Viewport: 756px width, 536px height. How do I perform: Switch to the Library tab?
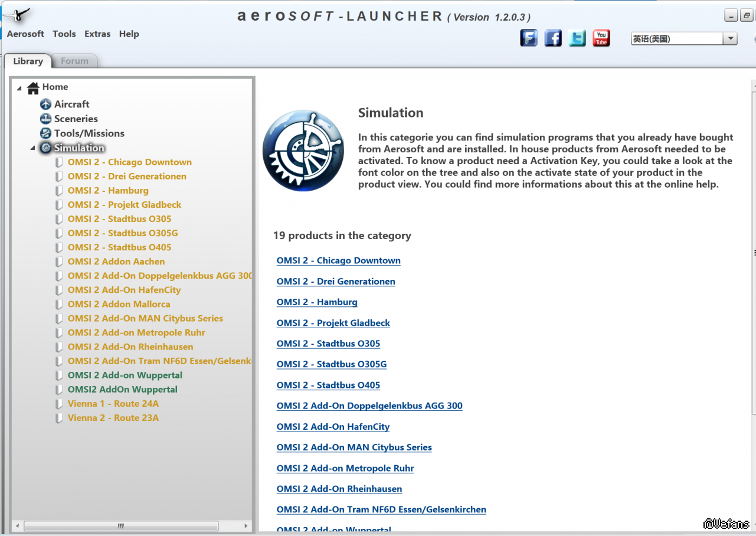28,61
